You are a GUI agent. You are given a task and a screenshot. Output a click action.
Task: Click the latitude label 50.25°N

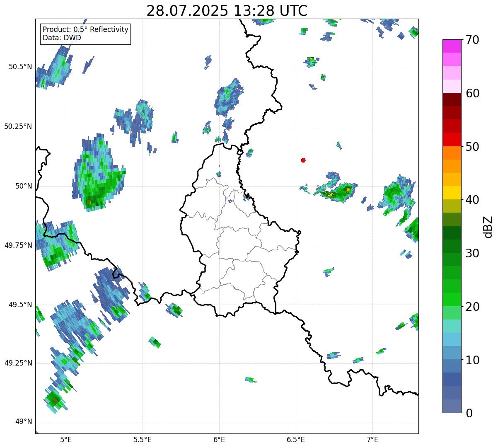pyautogui.click(x=18, y=126)
